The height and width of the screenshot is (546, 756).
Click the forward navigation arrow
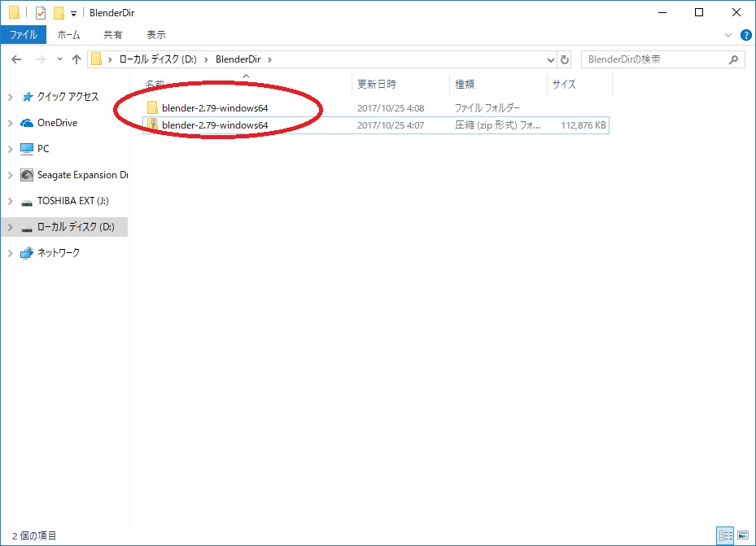(x=41, y=59)
